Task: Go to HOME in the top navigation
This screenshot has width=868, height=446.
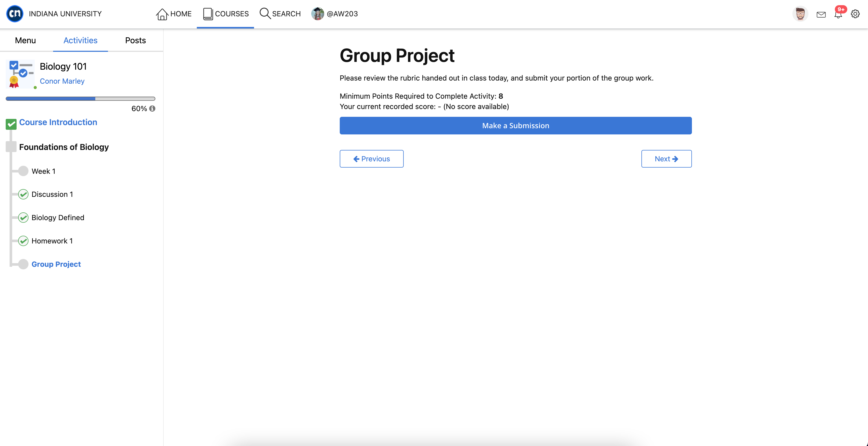Action: (181, 14)
